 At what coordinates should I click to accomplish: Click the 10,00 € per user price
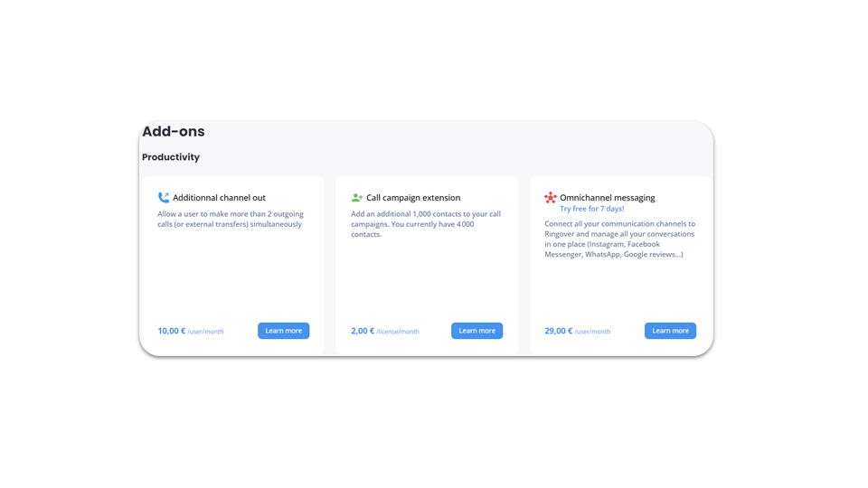[x=172, y=331]
